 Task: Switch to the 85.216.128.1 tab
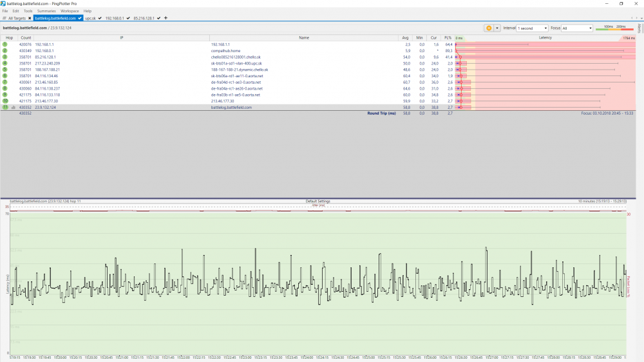pos(144,18)
